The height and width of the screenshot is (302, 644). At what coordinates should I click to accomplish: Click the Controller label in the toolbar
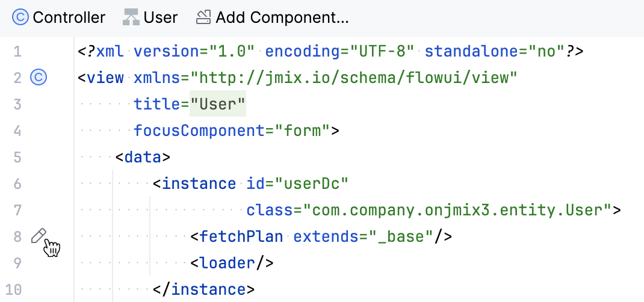pyautogui.click(x=69, y=17)
